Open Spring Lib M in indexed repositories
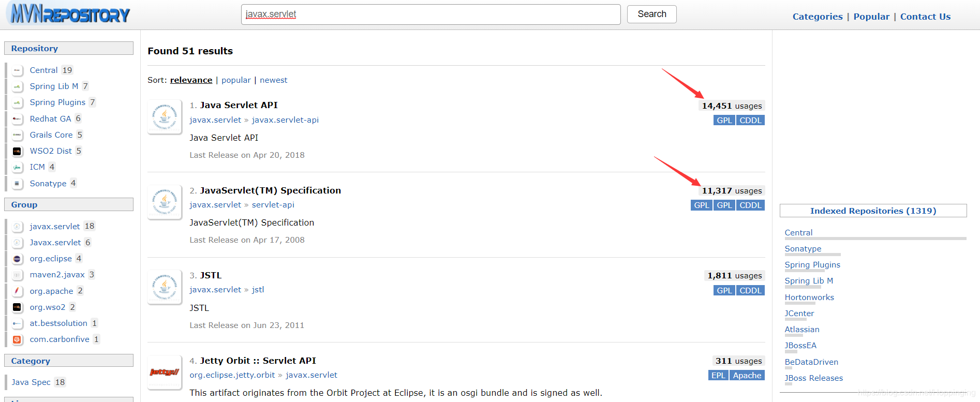 pos(809,281)
